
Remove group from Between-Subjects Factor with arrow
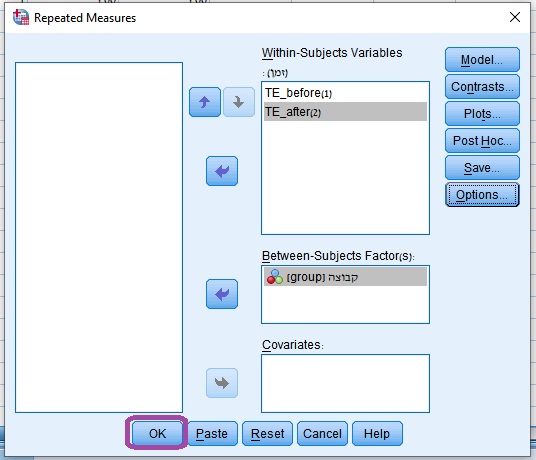click(x=222, y=294)
